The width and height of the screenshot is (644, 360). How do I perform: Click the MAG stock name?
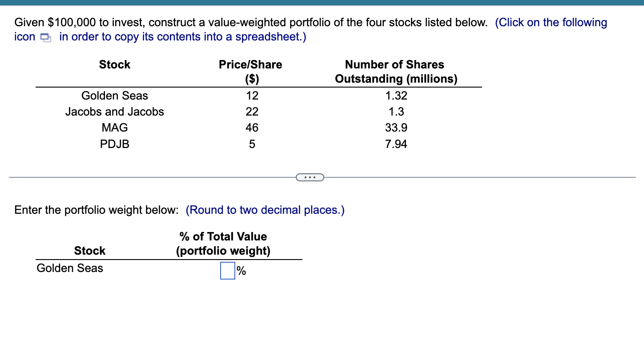coord(115,128)
